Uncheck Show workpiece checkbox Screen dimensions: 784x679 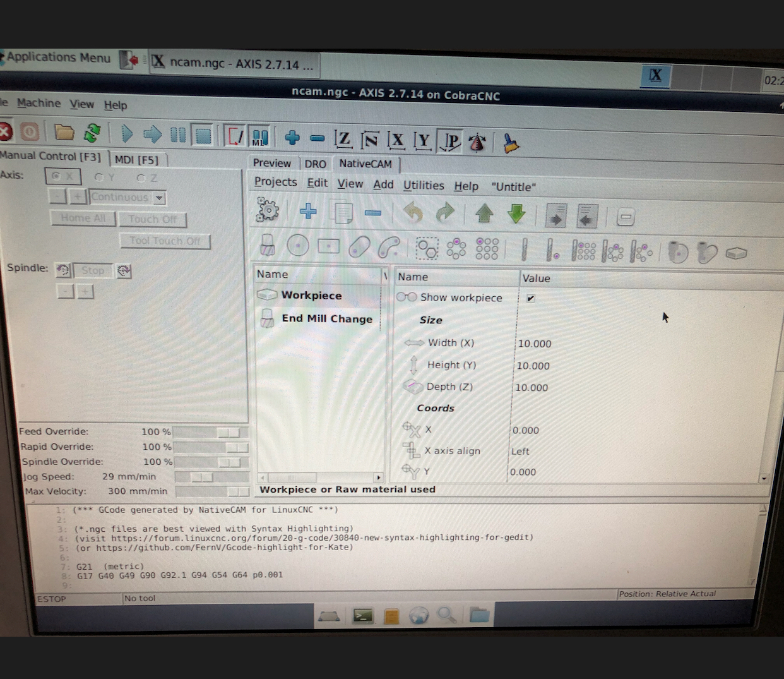pyautogui.click(x=531, y=298)
